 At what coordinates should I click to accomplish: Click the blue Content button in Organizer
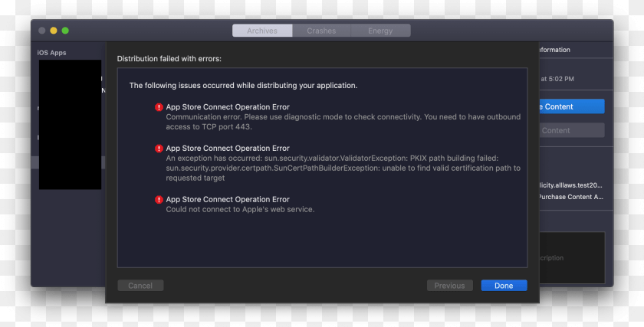[572, 106]
